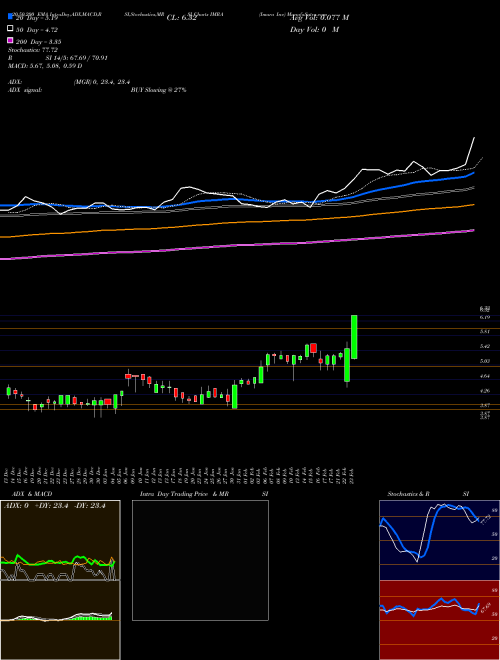500x660 pixels.
Task: Click the tall last green candlestick
Action: coord(354,337)
